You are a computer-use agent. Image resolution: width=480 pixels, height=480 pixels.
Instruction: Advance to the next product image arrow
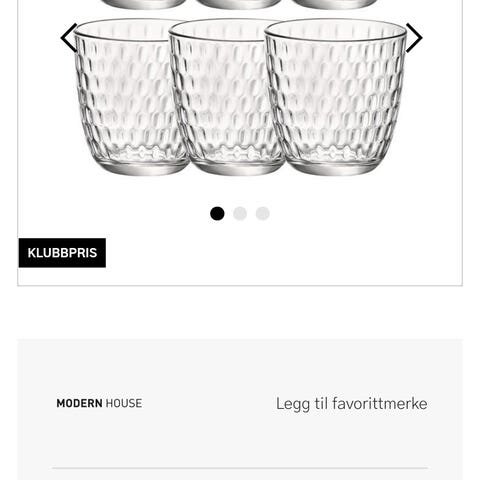(x=414, y=38)
